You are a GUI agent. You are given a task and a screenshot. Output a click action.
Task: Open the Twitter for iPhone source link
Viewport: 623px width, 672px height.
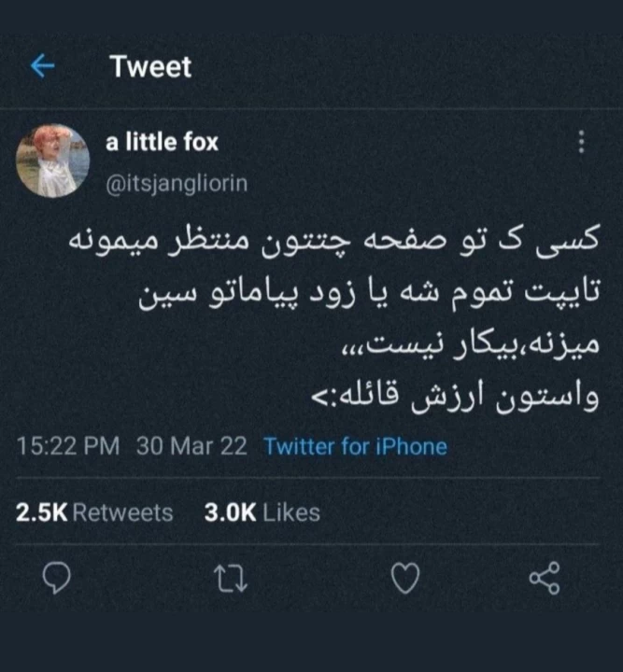click(x=356, y=446)
